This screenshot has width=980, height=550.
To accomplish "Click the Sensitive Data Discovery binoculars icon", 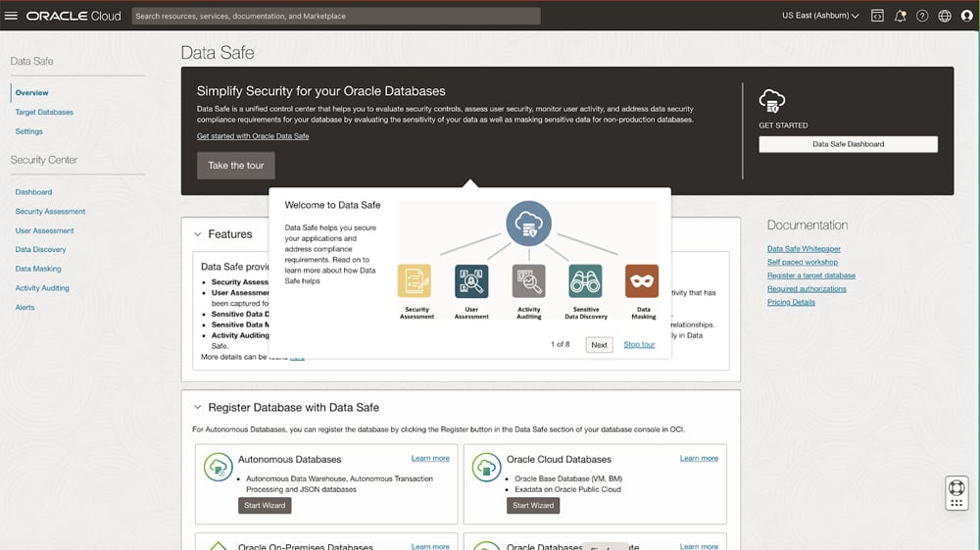I will click(585, 281).
